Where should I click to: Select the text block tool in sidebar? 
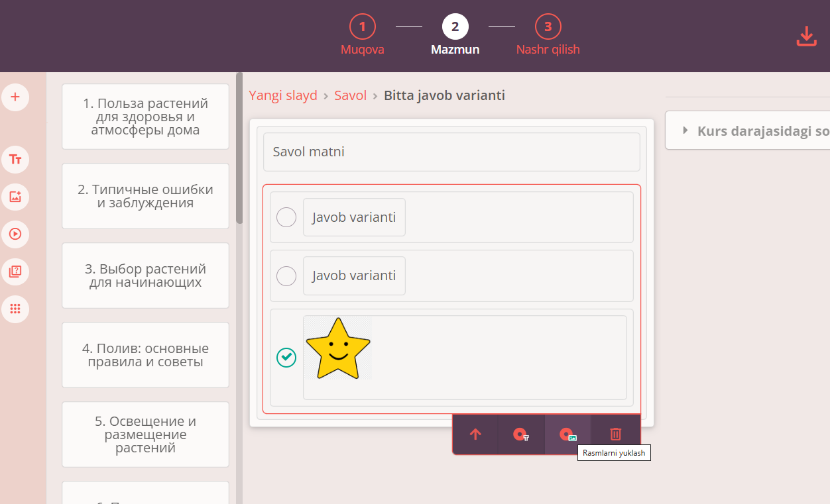click(x=15, y=160)
